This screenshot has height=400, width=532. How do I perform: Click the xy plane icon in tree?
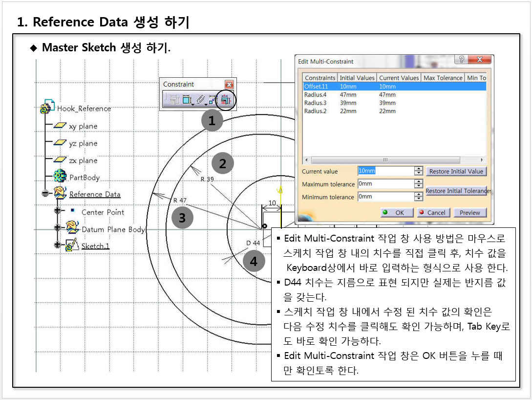click(60, 126)
